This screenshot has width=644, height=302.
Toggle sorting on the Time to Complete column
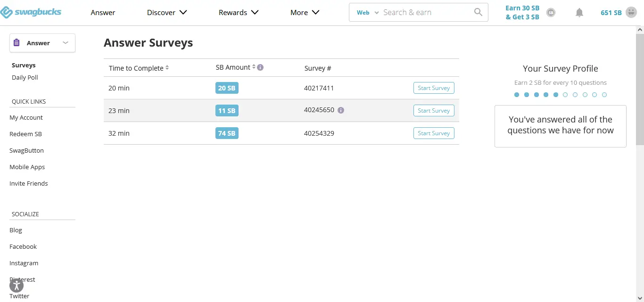tap(167, 68)
